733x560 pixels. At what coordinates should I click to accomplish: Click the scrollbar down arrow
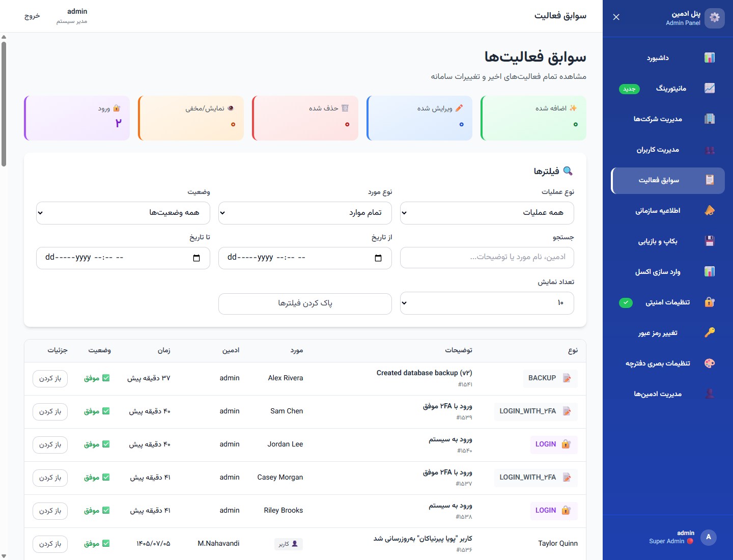pos(4,556)
